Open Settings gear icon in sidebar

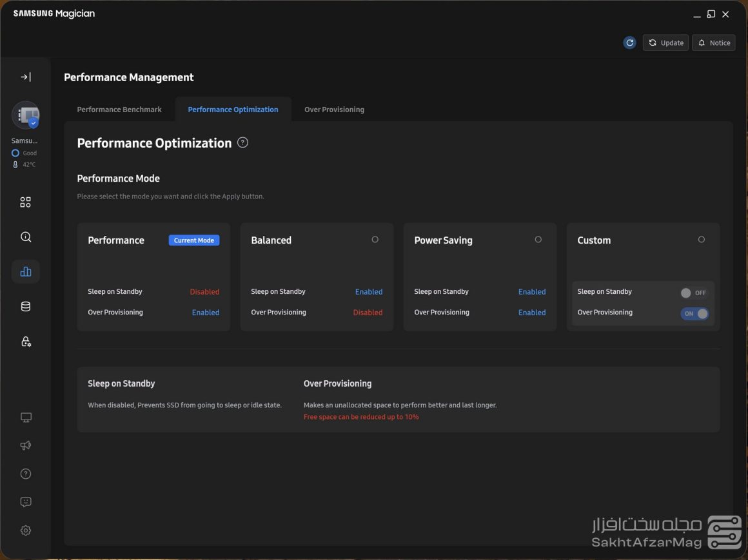26,530
